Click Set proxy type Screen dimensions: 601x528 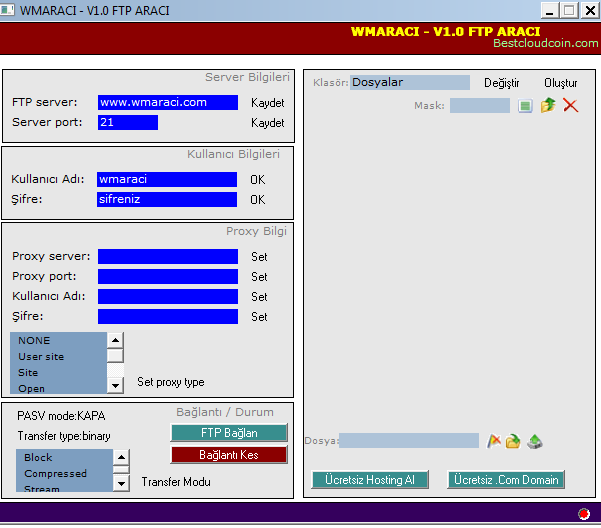tap(171, 382)
